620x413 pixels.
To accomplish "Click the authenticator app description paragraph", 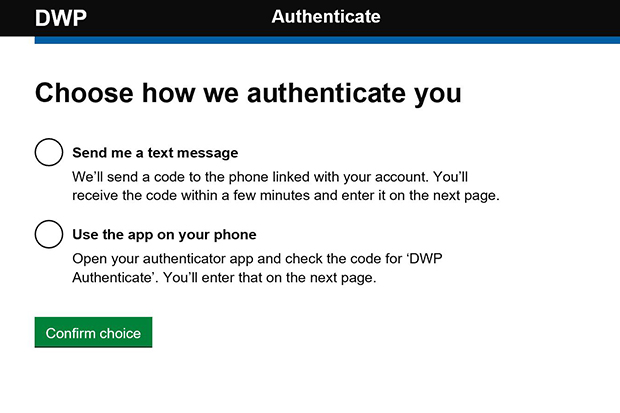I will pyautogui.click(x=257, y=268).
